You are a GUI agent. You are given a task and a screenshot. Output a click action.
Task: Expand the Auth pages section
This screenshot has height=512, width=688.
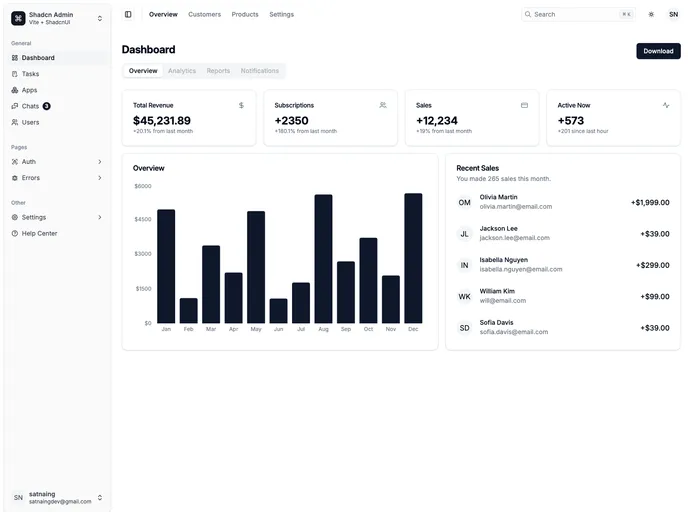(56, 161)
